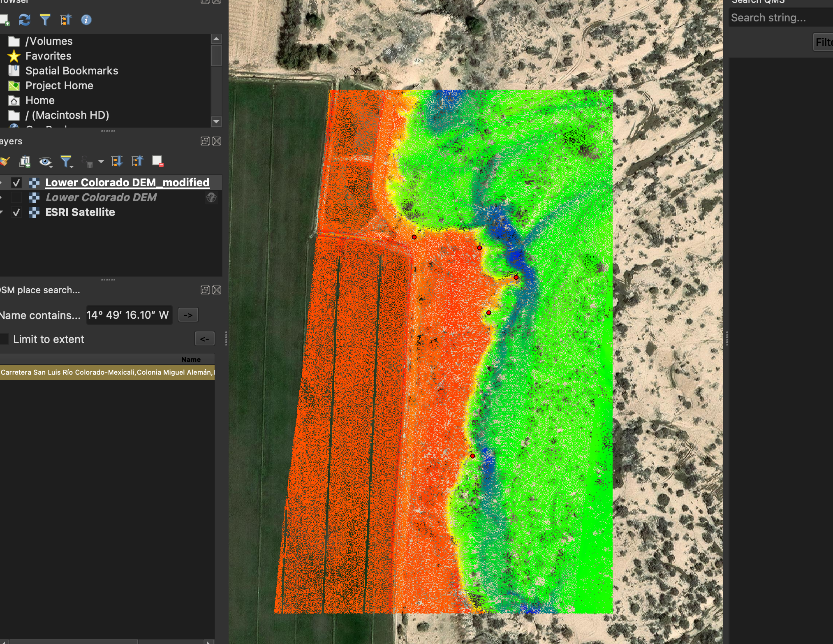The height and width of the screenshot is (644, 833).
Task: Expand Lower Colorado DEM_modified layer
Action: coord(1,183)
